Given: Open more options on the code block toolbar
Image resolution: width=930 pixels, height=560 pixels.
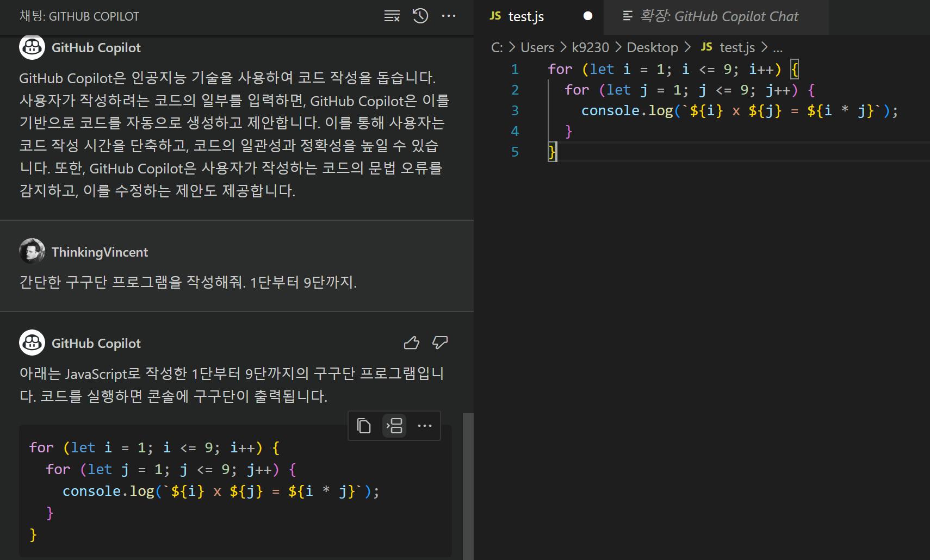Looking at the screenshot, I should point(425,426).
